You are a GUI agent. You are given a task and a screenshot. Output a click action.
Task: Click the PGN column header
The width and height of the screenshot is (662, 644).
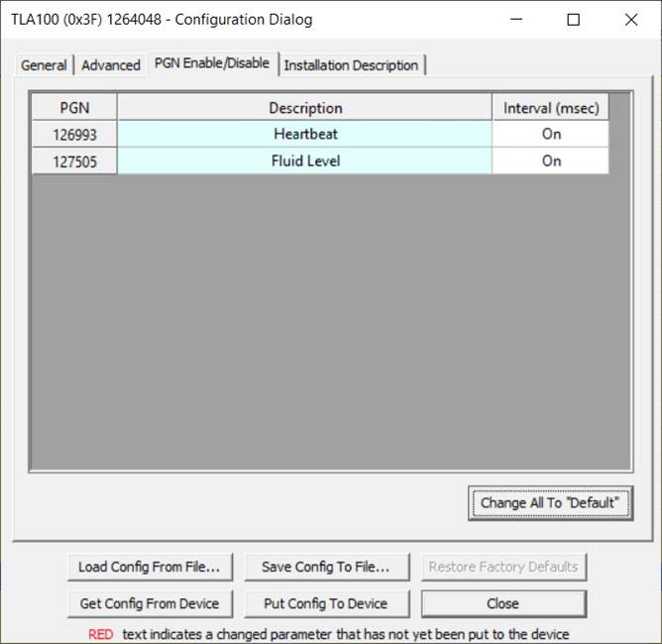click(74, 108)
